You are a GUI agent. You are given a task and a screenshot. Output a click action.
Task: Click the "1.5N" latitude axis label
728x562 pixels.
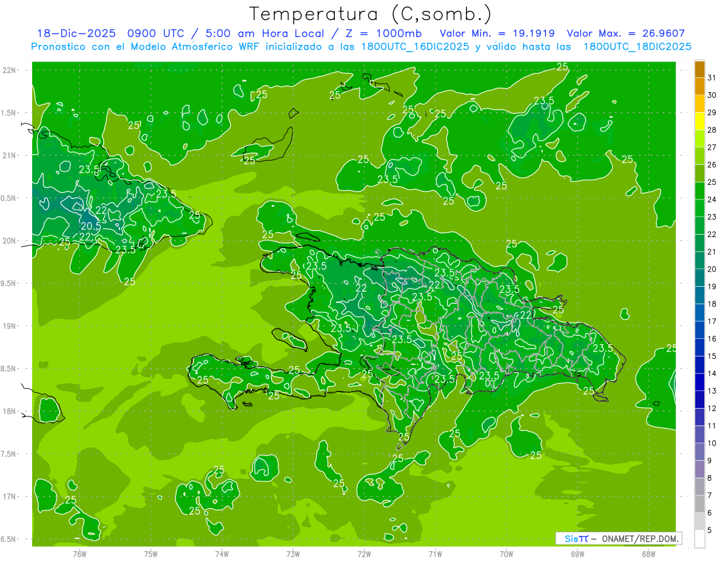[9, 113]
